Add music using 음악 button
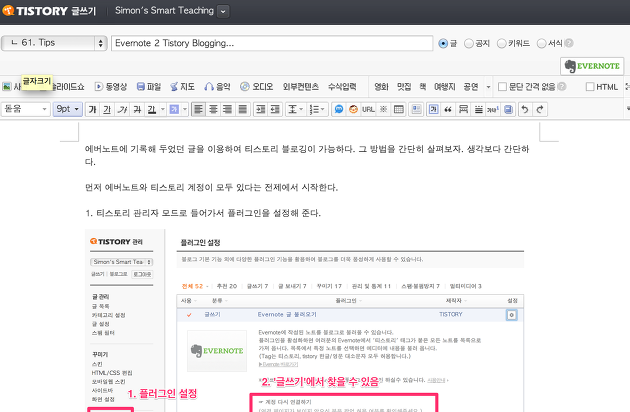Image resolution: width=630 pixels, height=412 pixels. pos(217,86)
